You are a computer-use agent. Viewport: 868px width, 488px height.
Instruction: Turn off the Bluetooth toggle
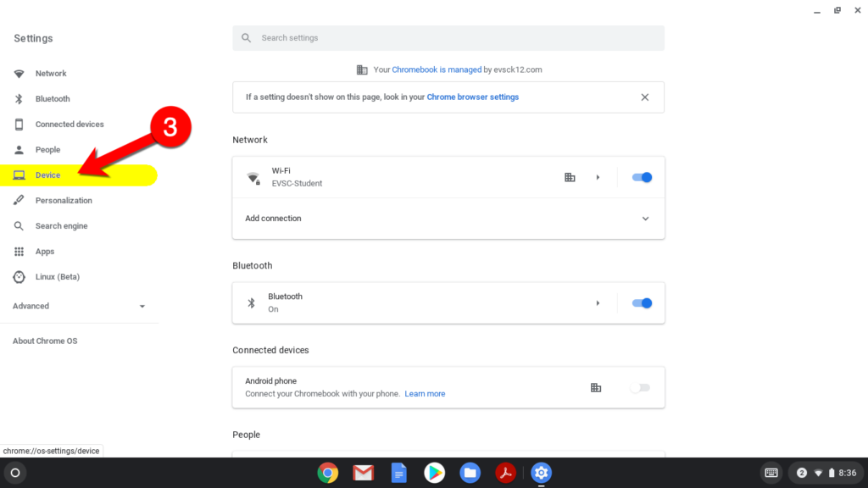click(x=643, y=303)
